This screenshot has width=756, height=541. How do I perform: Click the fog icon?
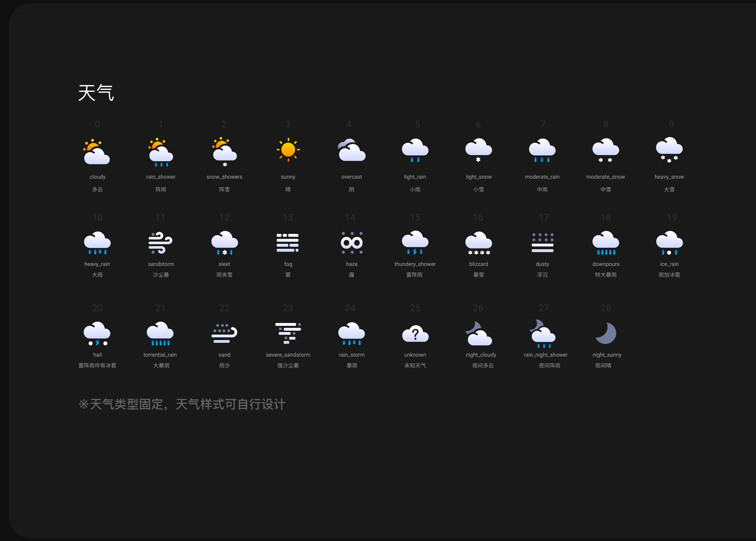pos(288,242)
